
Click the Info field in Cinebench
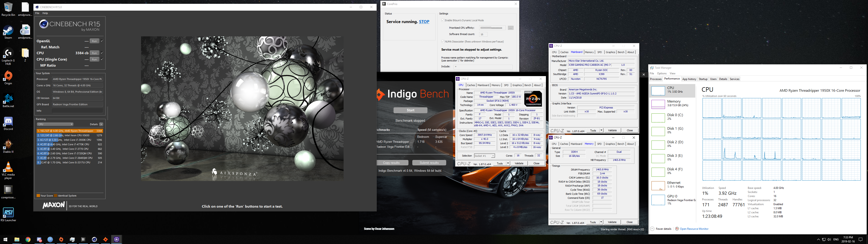[77, 110]
